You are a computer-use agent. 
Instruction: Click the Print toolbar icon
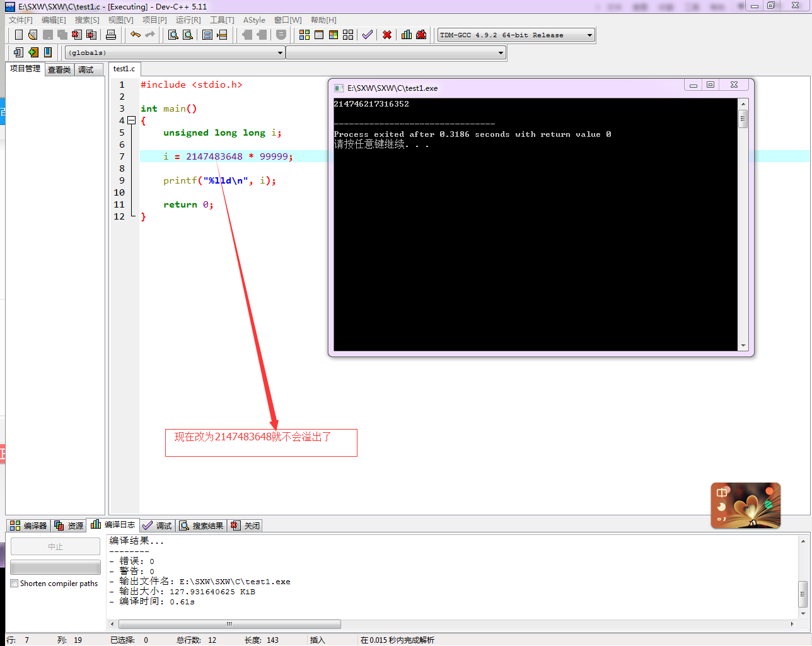click(x=111, y=35)
